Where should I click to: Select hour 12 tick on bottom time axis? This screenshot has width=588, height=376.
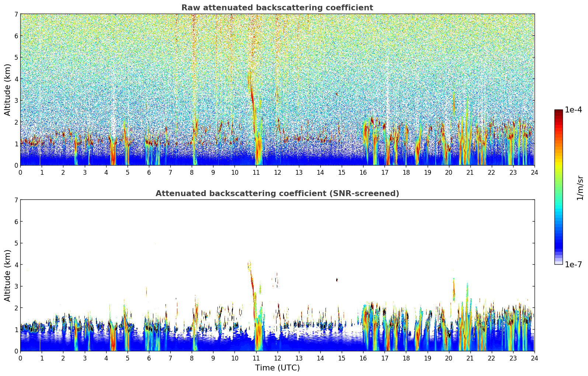click(277, 358)
